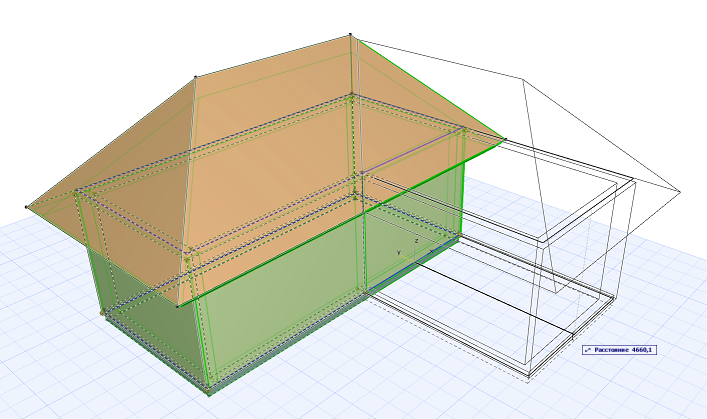Click the z axis label at origin
The image size is (707, 419).
tap(416, 241)
